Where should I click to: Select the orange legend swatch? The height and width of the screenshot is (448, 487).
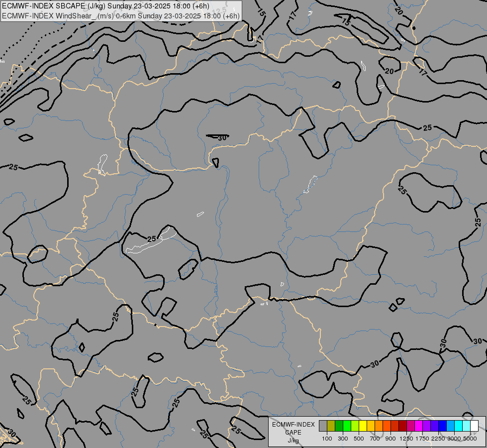click(379, 426)
